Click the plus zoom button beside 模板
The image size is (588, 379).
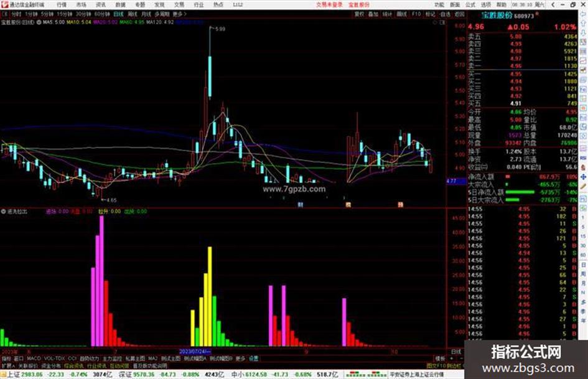coord(452,358)
